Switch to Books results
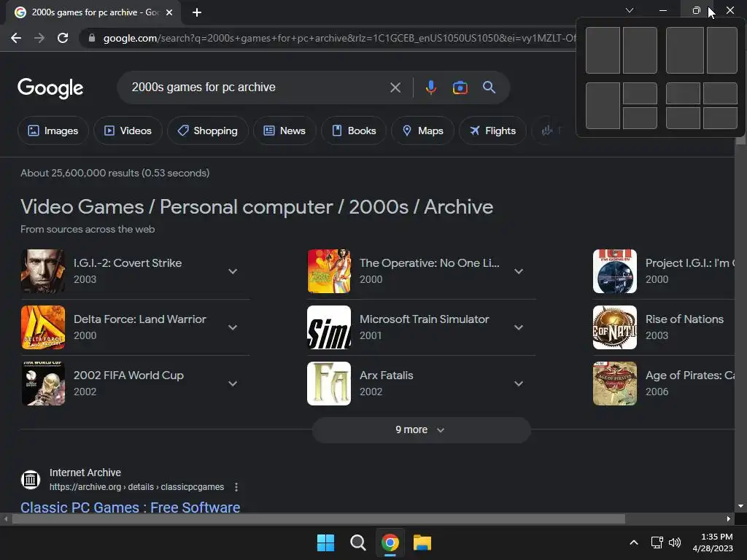 (354, 131)
